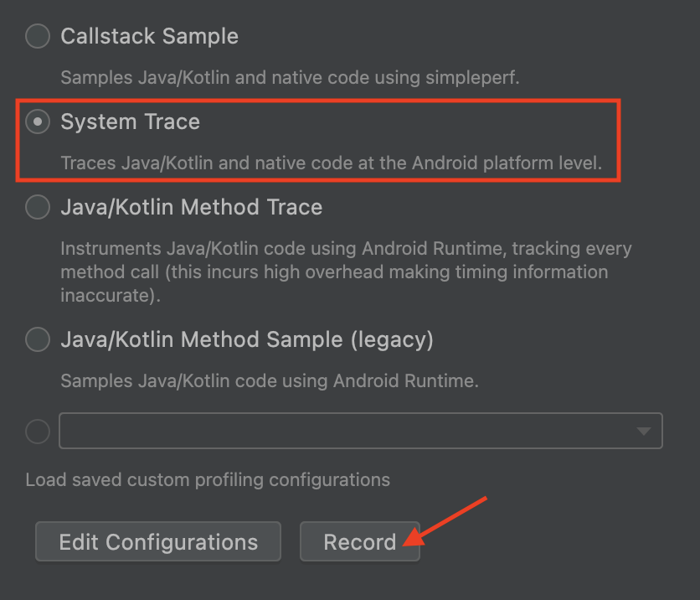
Task: Select the Callstack Sample radio button
Action: (x=37, y=36)
